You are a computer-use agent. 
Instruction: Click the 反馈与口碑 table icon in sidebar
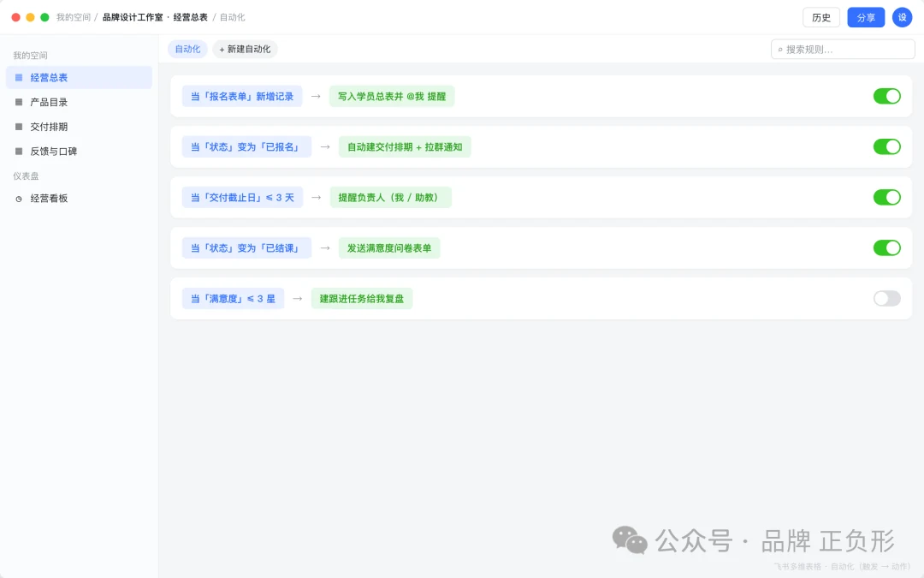(19, 152)
